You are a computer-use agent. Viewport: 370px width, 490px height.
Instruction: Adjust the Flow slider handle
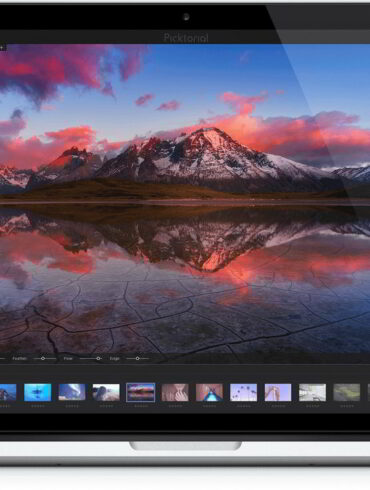[98, 358]
